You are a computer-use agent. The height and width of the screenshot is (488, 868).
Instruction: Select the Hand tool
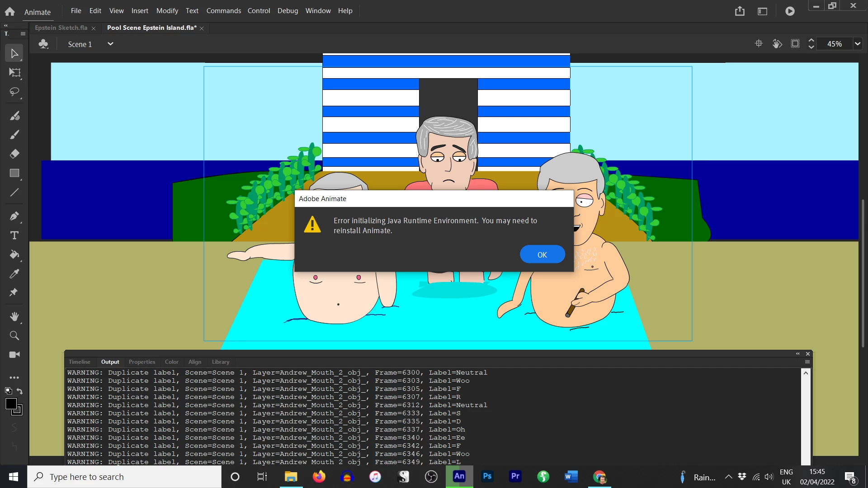14,316
